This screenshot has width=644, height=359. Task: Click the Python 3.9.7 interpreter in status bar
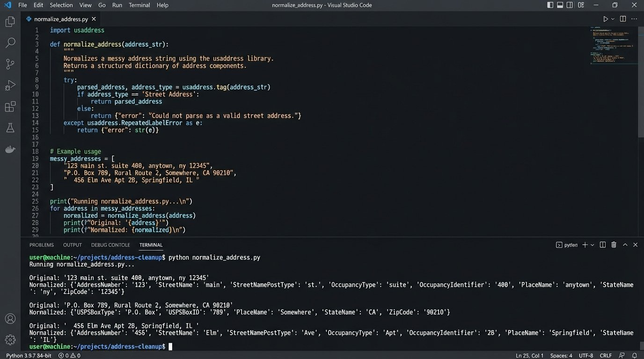tap(29, 356)
